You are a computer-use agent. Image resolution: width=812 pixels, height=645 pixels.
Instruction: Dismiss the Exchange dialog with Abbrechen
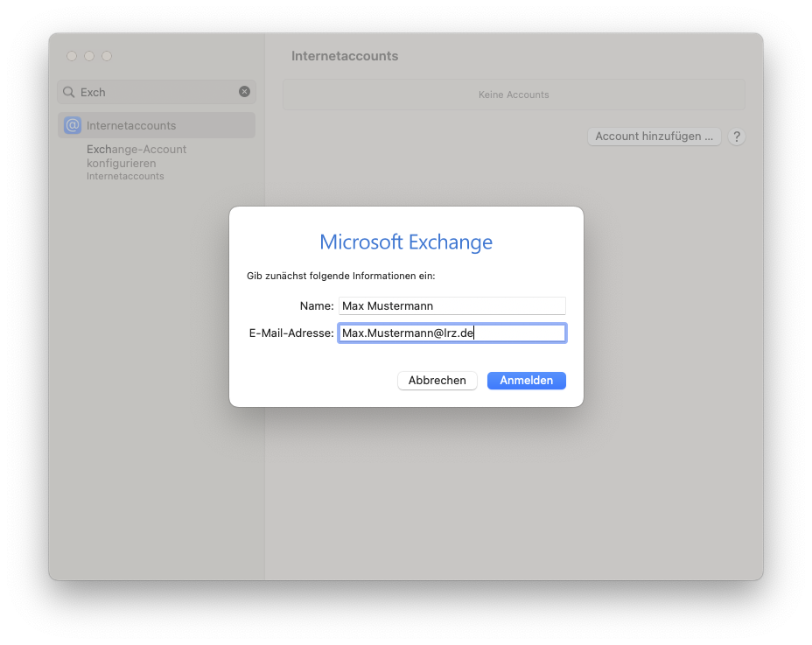click(x=437, y=380)
